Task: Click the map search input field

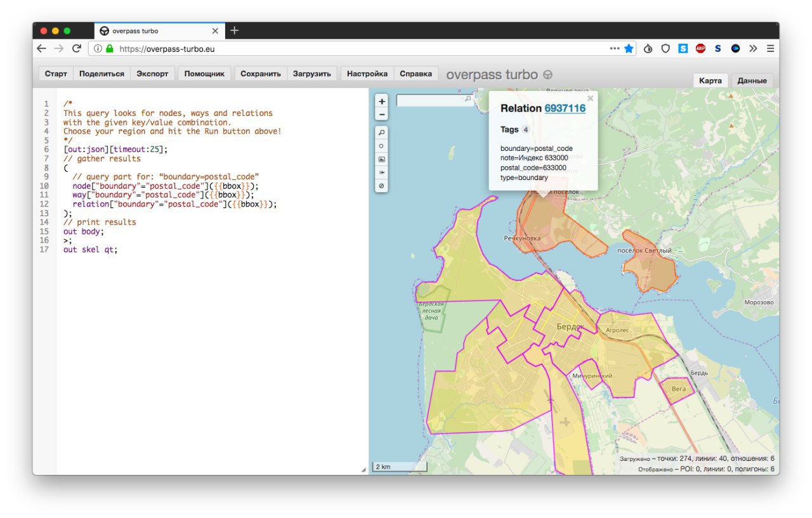Action: tap(435, 100)
